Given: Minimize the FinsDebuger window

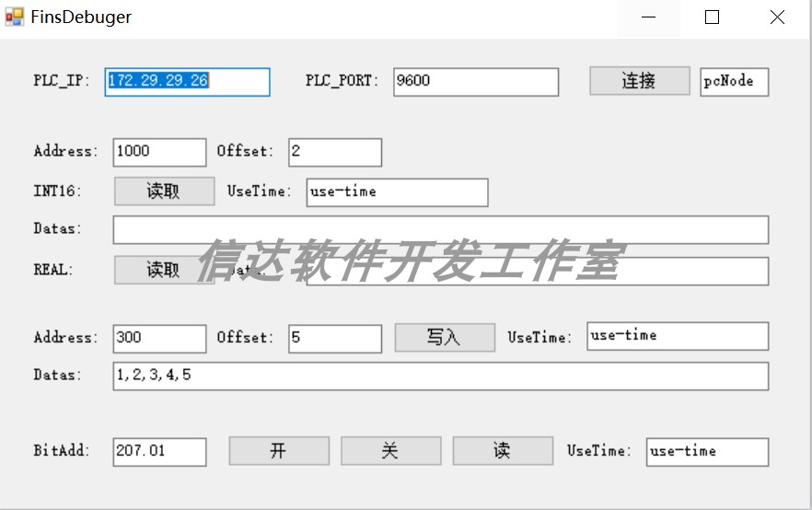Looking at the screenshot, I should pyautogui.click(x=648, y=17).
